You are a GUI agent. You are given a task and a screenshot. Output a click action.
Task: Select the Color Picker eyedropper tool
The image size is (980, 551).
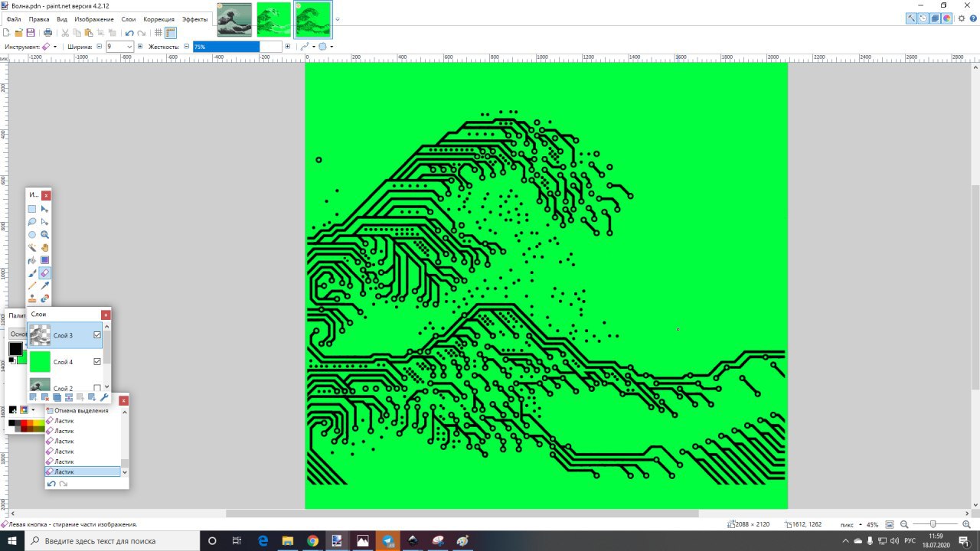pos(44,285)
